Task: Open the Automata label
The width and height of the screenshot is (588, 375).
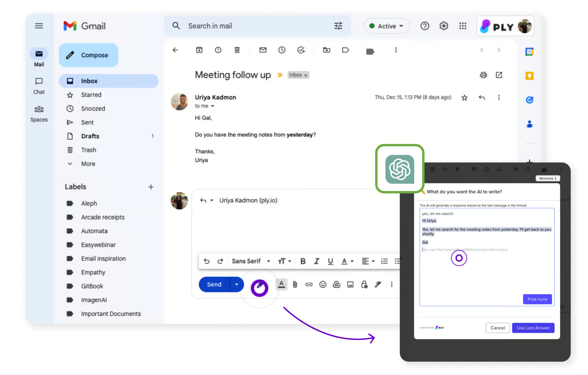Action: (94, 231)
